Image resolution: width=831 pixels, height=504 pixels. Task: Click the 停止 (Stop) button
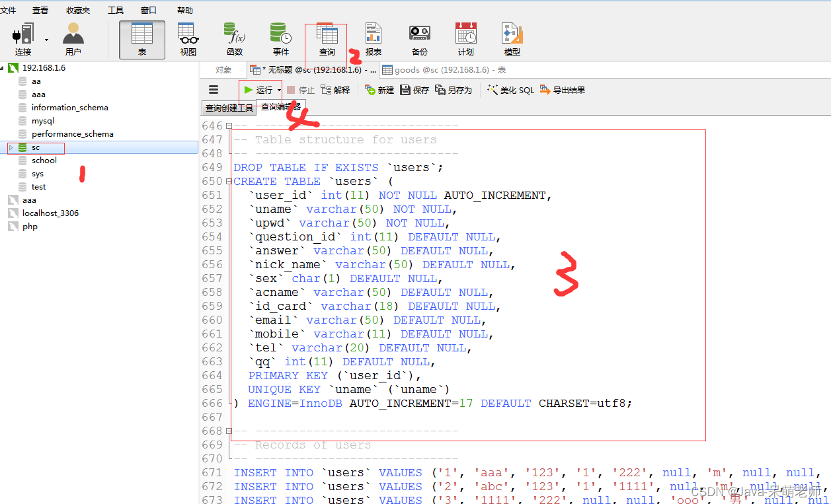point(301,90)
